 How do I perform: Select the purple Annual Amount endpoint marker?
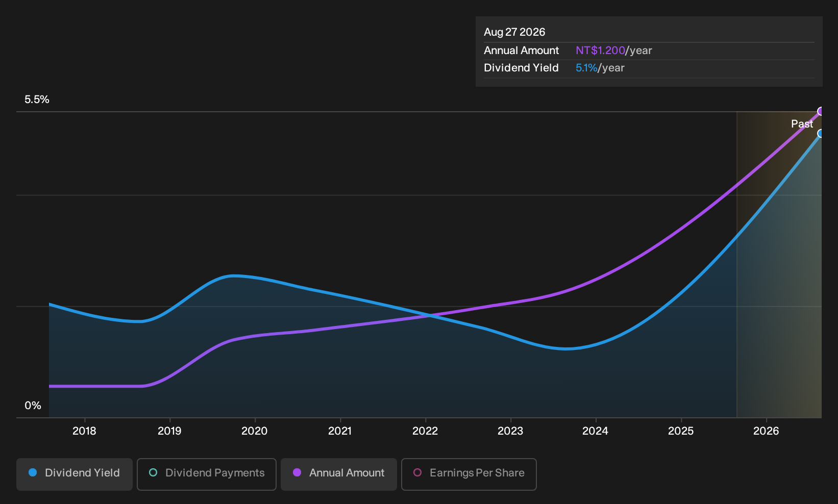[x=821, y=111]
